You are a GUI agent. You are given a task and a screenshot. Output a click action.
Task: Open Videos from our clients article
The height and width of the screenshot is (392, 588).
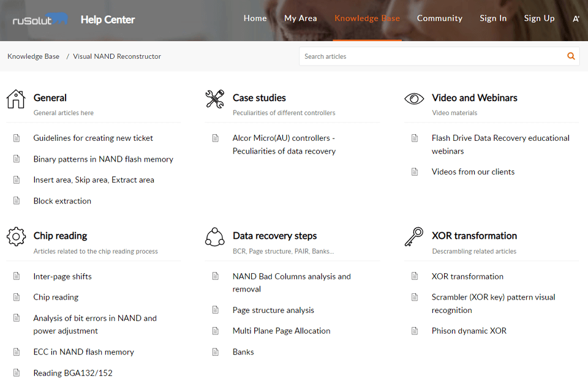[473, 171]
